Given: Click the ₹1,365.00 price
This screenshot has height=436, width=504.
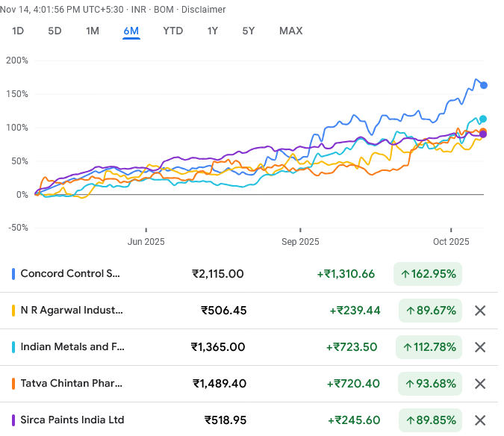Looking at the screenshot, I should point(218,347).
